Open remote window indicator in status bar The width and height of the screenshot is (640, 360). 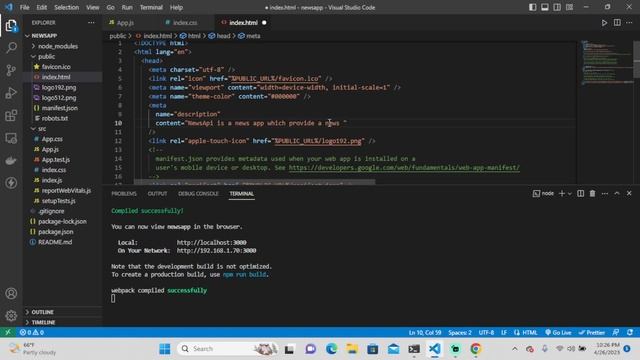pyautogui.click(x=8, y=332)
